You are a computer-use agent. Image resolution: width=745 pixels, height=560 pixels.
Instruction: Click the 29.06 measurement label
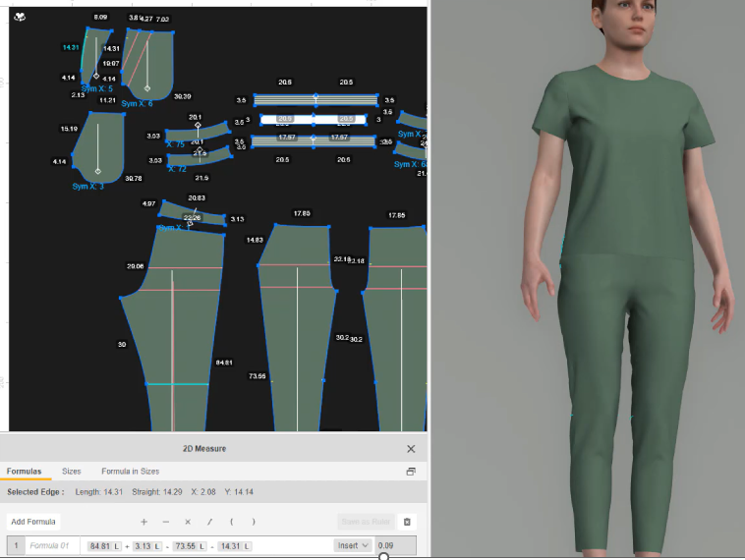(135, 266)
